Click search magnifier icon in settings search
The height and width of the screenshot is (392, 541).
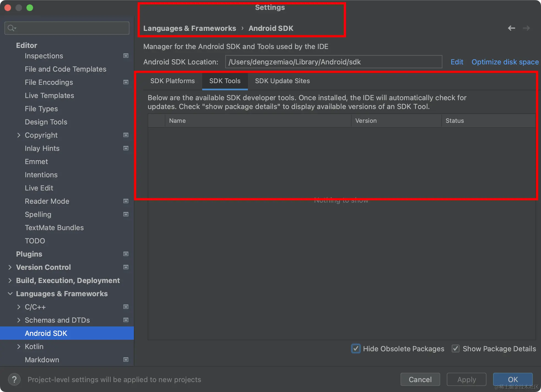pos(11,28)
